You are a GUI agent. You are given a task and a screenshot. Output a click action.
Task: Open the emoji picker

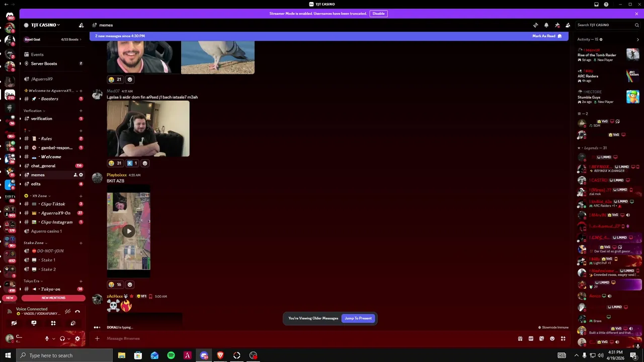pos(552,338)
